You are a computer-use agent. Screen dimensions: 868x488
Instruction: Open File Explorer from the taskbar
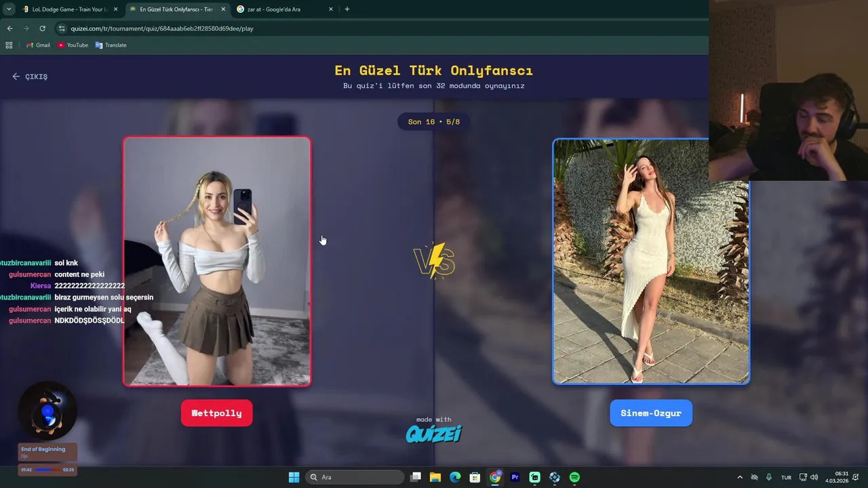pyautogui.click(x=435, y=477)
